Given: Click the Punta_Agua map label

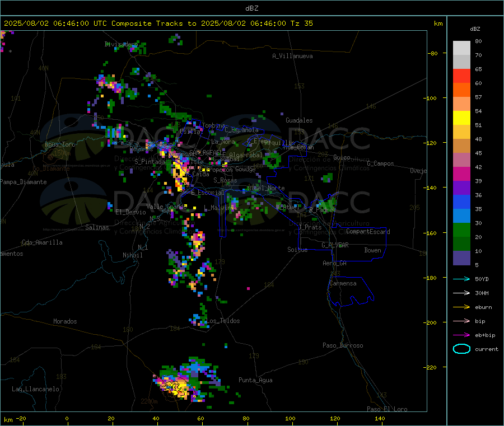Looking at the screenshot, I should pos(255,381).
